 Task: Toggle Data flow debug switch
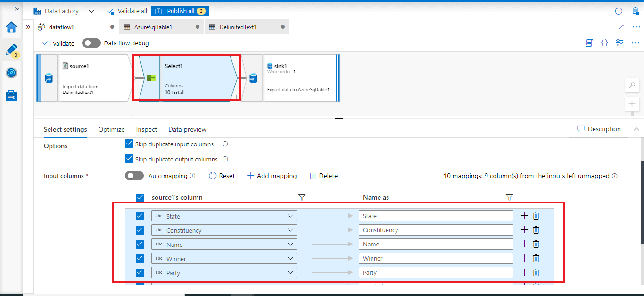click(91, 43)
